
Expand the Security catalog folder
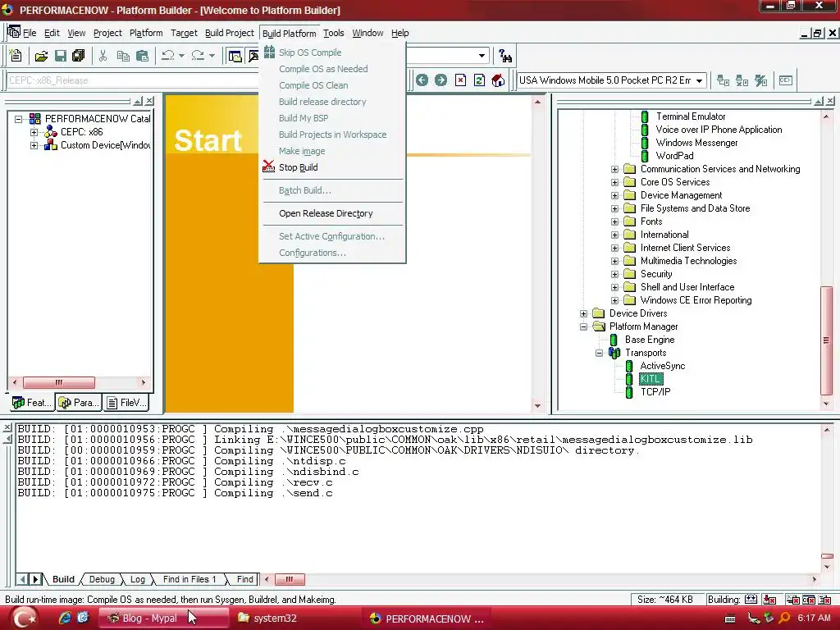pos(615,274)
